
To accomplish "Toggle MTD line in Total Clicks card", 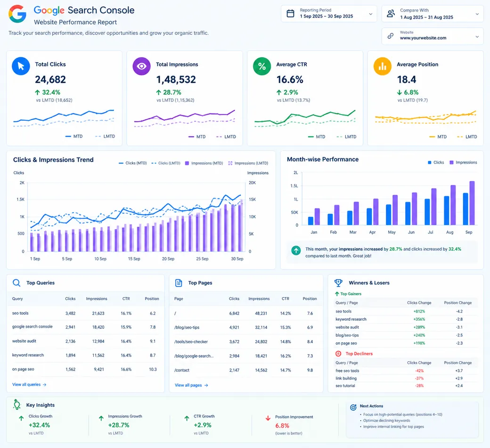I will [x=74, y=136].
